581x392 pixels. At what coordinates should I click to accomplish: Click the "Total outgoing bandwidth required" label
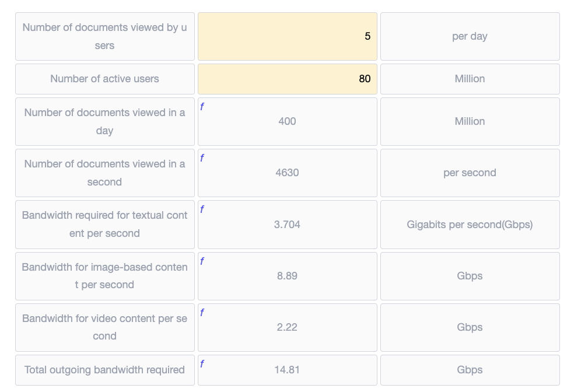point(105,370)
